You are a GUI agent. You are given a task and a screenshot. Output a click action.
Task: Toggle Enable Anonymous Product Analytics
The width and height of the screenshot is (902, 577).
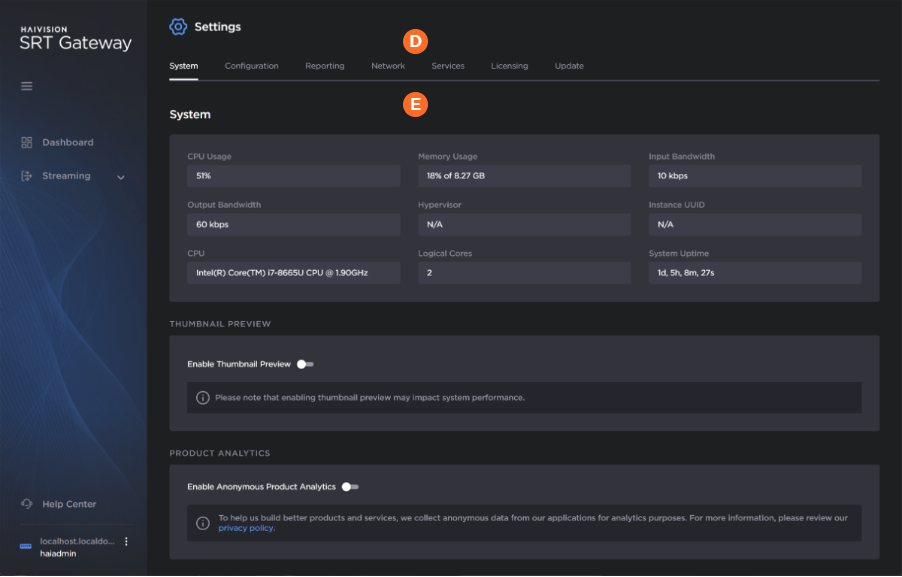pyautogui.click(x=349, y=487)
